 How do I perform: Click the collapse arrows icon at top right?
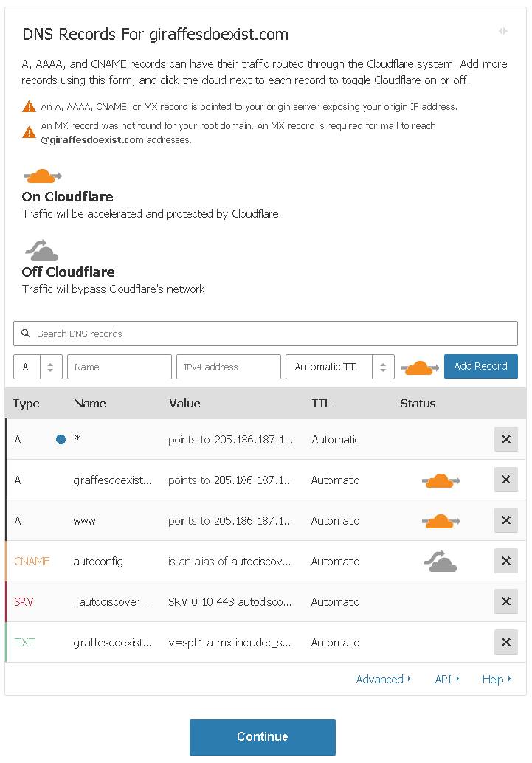(502, 31)
